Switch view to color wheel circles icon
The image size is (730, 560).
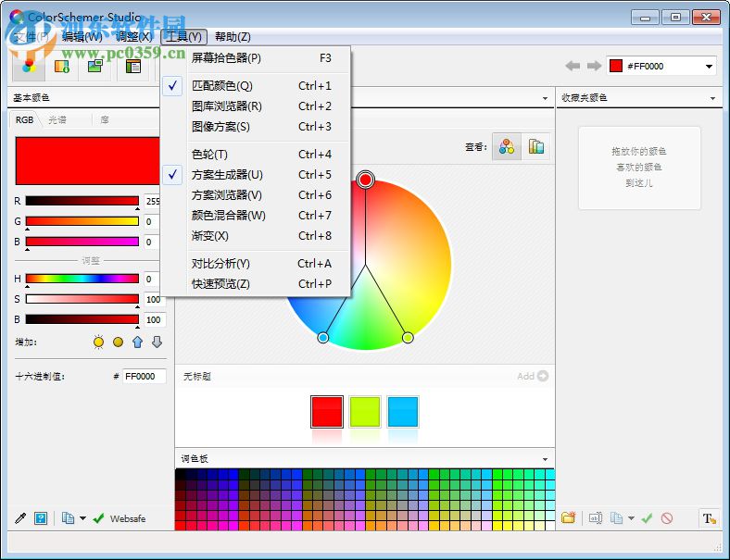(507, 147)
